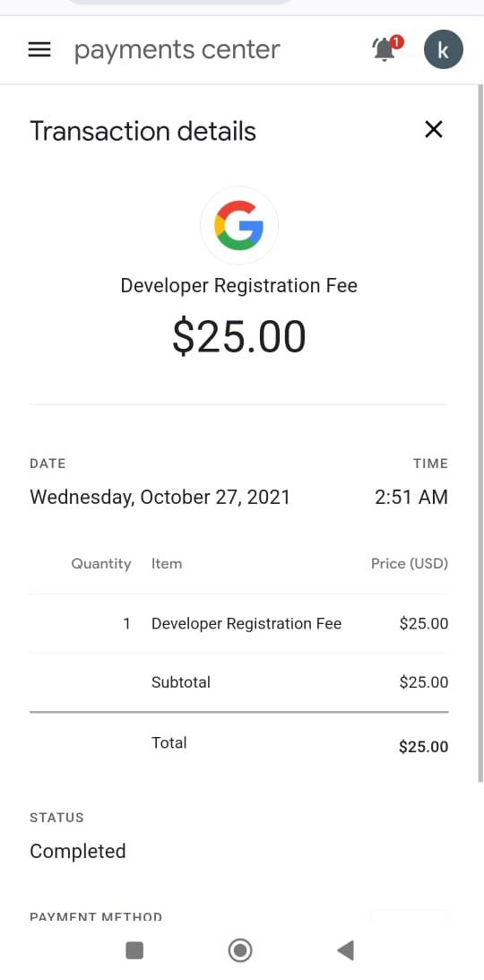Tap the Android recent apps square button
Viewport: 484px width, 980px height.
point(134,950)
